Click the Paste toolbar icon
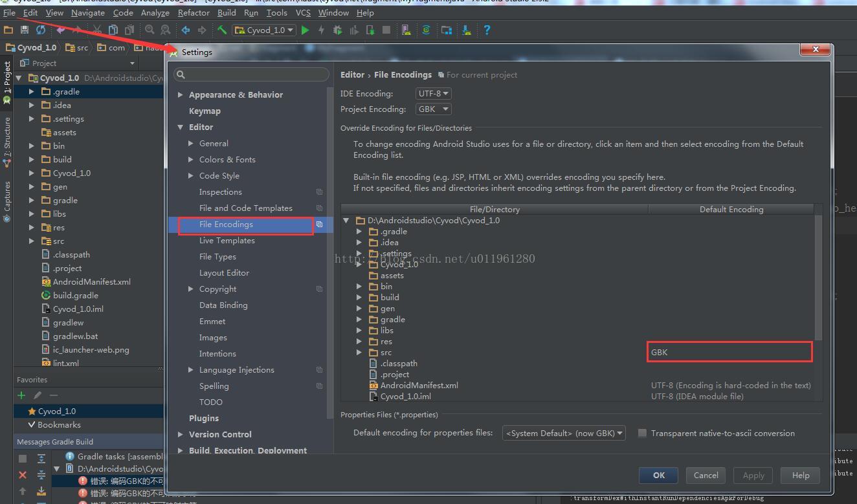This screenshot has height=504, width=857. [129, 30]
